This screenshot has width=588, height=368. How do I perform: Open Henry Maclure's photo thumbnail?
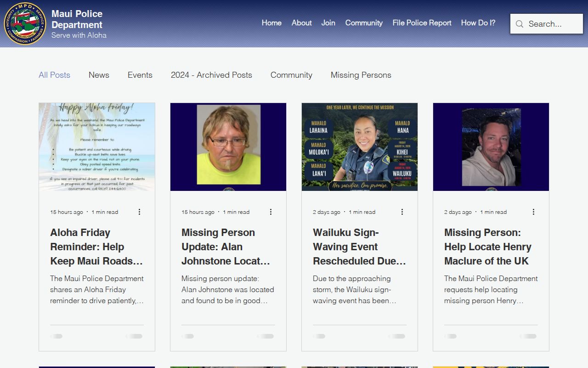[x=491, y=147]
